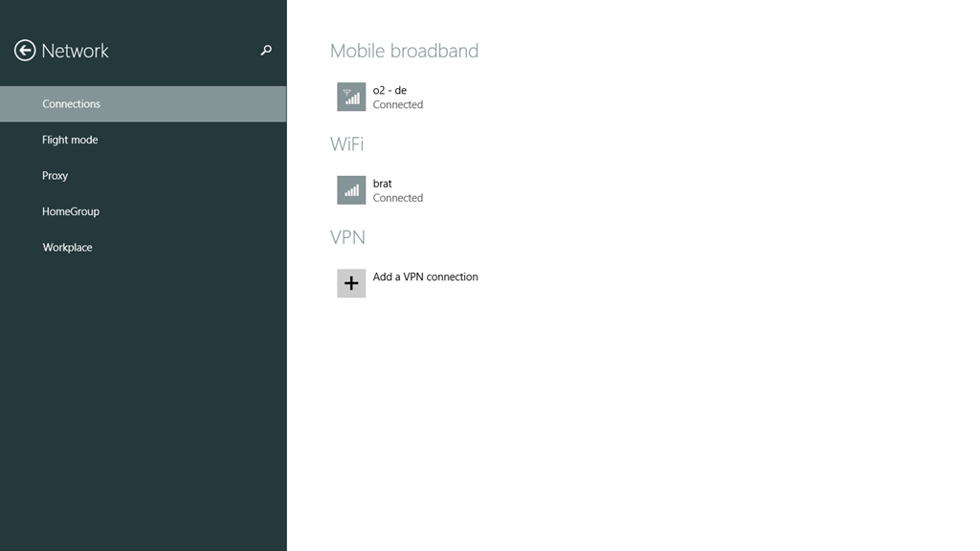The width and height of the screenshot is (980, 551).
Task: Go back using the Network back arrow
Action: pyautogui.click(x=25, y=51)
